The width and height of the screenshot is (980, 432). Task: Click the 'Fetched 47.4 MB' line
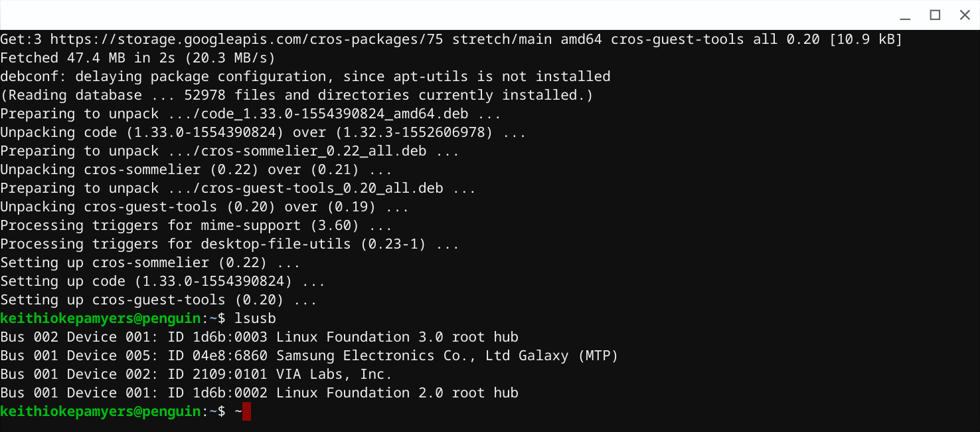point(137,58)
